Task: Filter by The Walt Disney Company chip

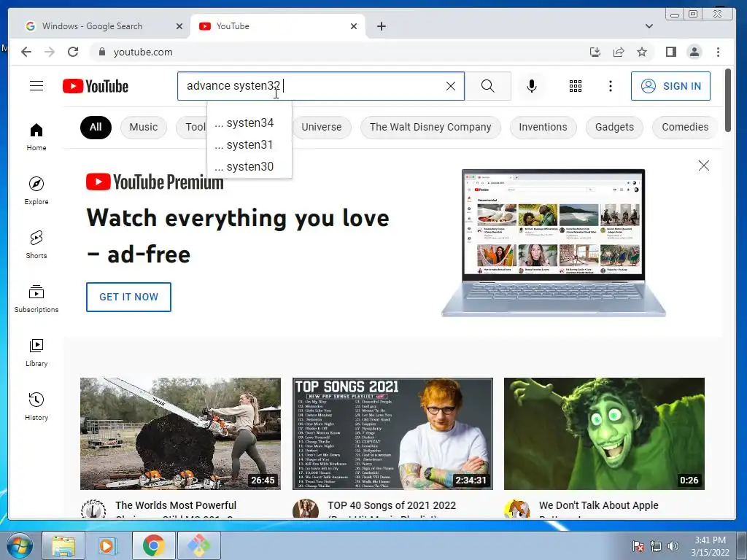Action: 430,127
